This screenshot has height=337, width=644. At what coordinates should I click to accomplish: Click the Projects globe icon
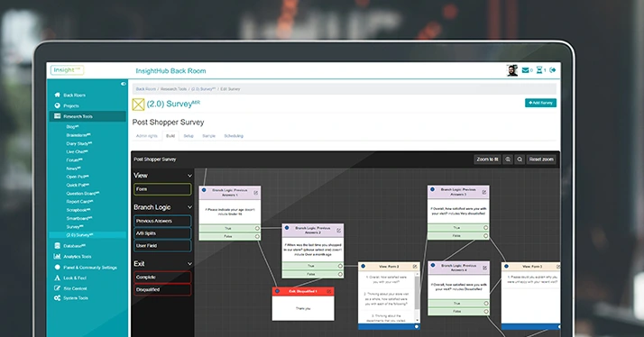57,105
